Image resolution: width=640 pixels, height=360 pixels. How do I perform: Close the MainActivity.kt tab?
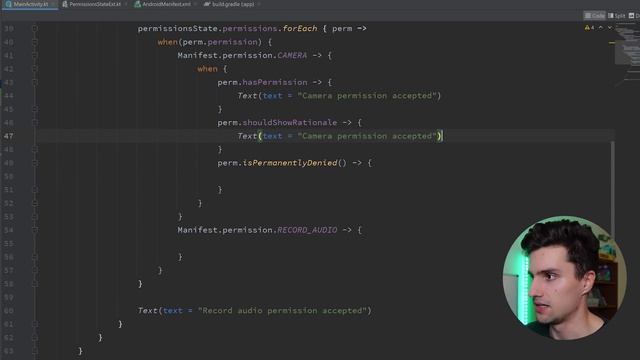coord(53,4)
